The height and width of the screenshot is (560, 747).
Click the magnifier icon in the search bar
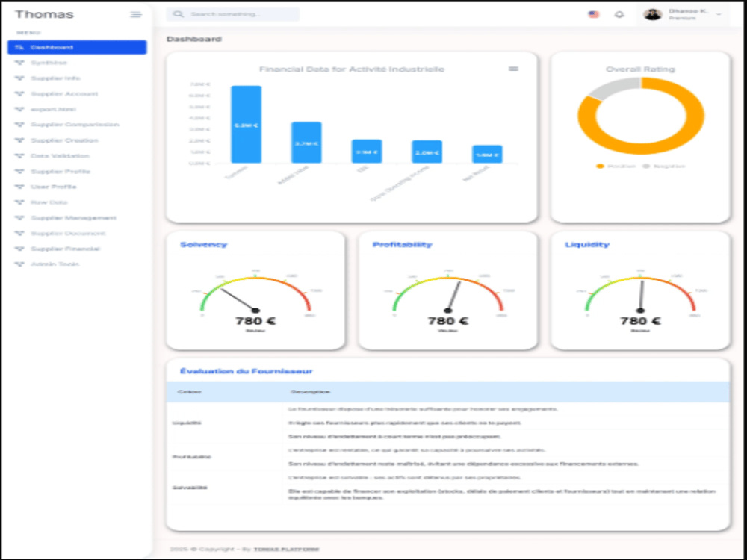pyautogui.click(x=179, y=14)
